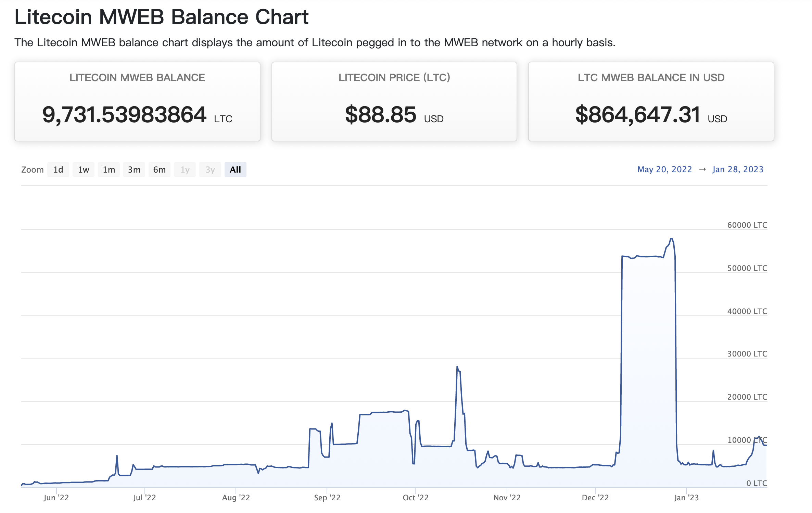Open the May 20, 2022 start date
The width and height of the screenshot is (812, 513).
(664, 170)
